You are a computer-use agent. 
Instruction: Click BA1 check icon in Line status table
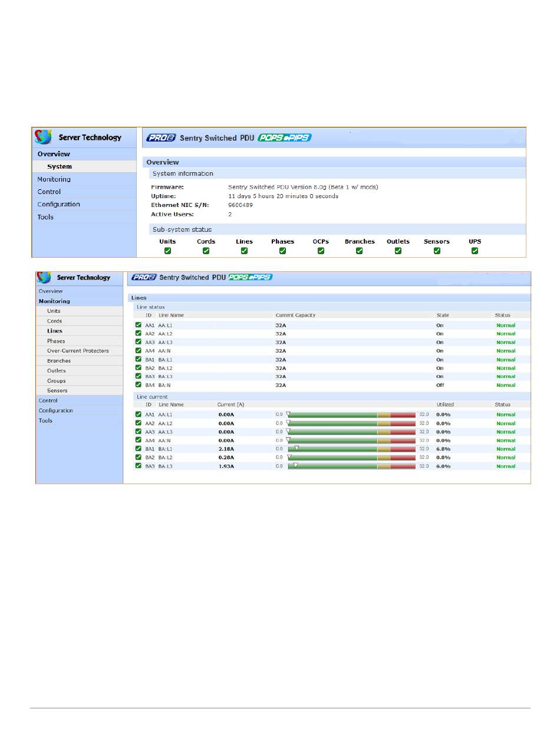[139, 359]
